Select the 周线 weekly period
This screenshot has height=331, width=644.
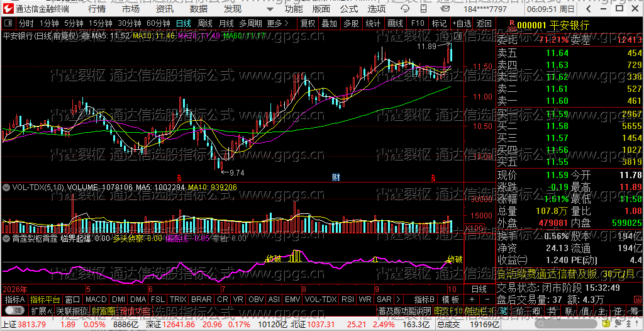(204, 23)
